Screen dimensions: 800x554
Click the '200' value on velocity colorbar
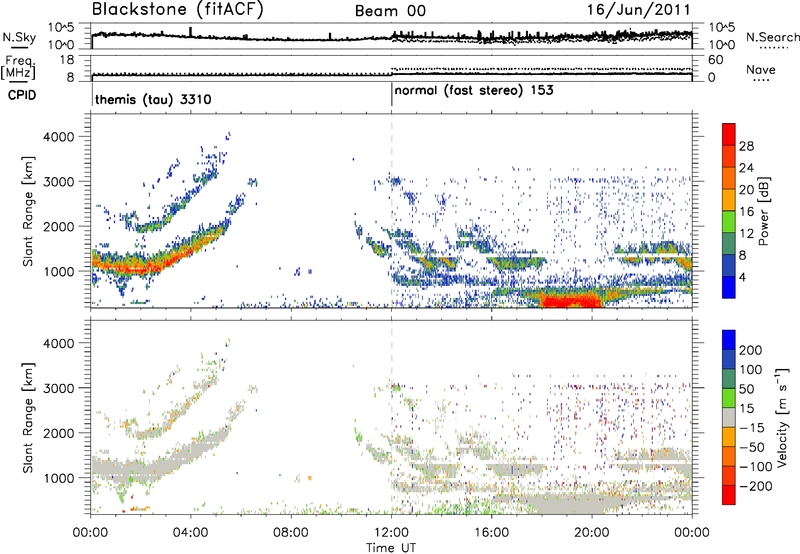(x=751, y=350)
